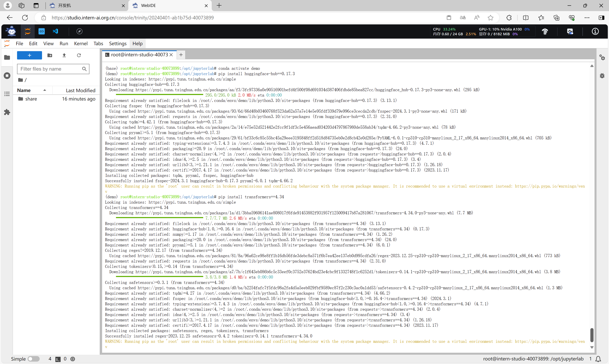The image size is (609, 364).
Task: Click the compass explore icon
Action: tap(79, 31)
